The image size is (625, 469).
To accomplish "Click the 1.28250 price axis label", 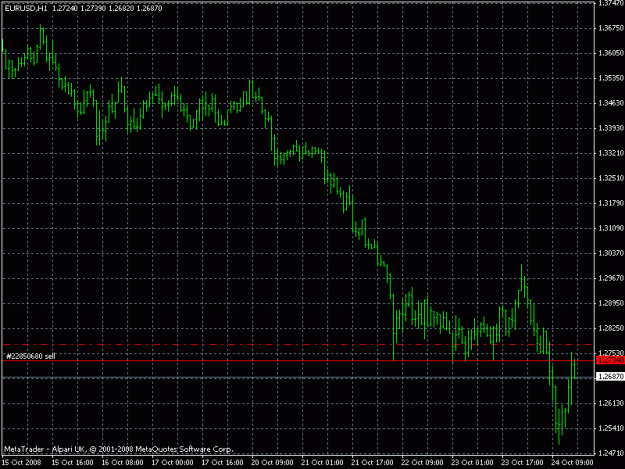I will (611, 328).
